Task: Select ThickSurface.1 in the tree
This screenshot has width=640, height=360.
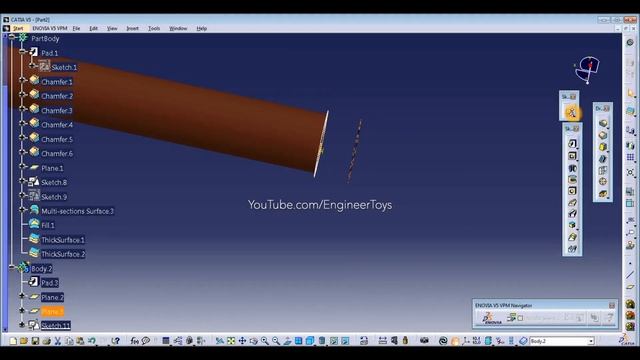Action: [63, 240]
